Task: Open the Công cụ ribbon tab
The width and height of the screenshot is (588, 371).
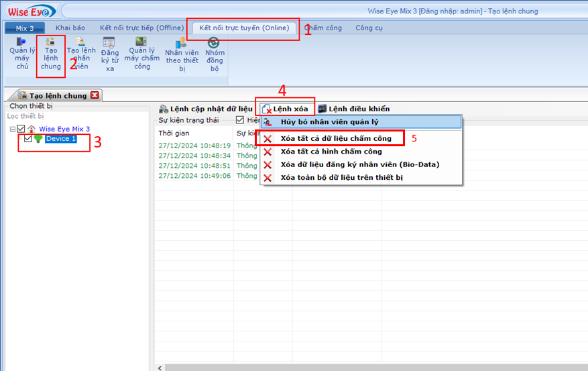Action: coord(369,28)
